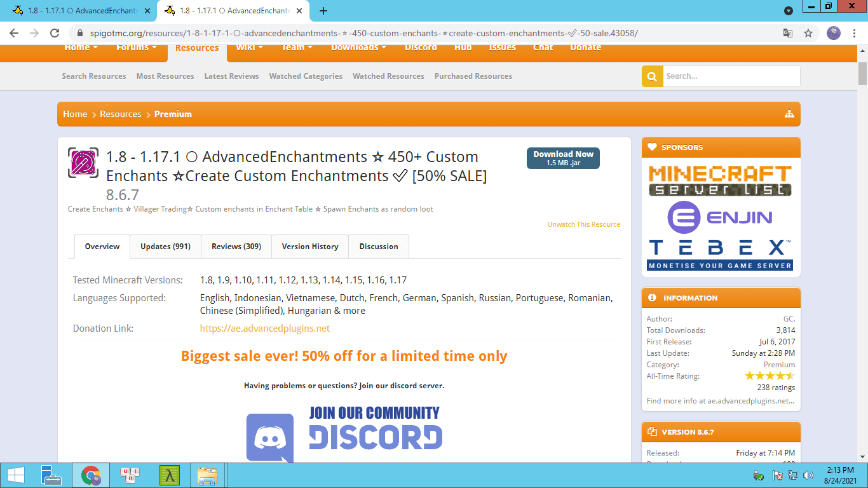Click the orange search magnifier icon
This screenshot has height=488, width=868.
coord(652,76)
